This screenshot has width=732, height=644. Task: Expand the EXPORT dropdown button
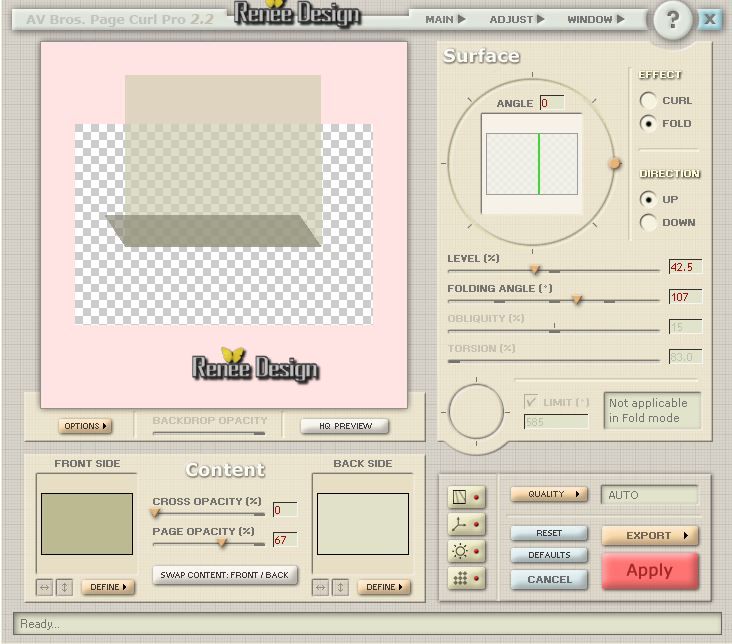point(650,536)
